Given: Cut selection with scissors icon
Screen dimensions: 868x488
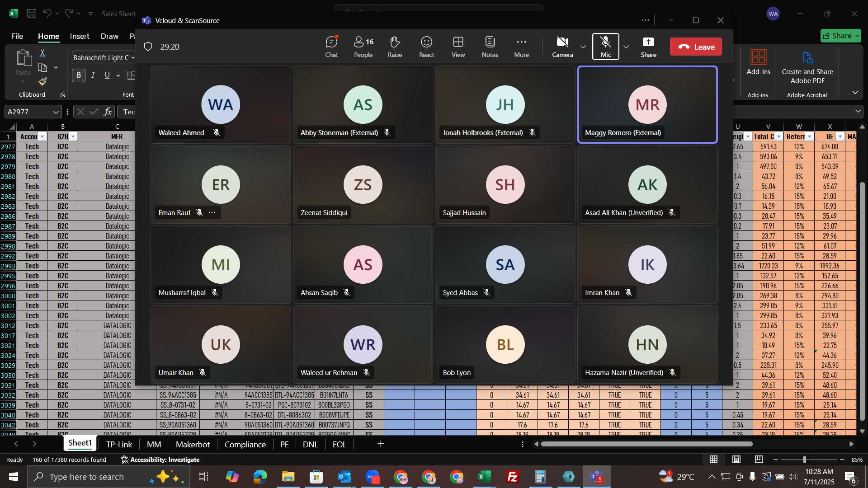Looking at the screenshot, I should coord(42,53).
